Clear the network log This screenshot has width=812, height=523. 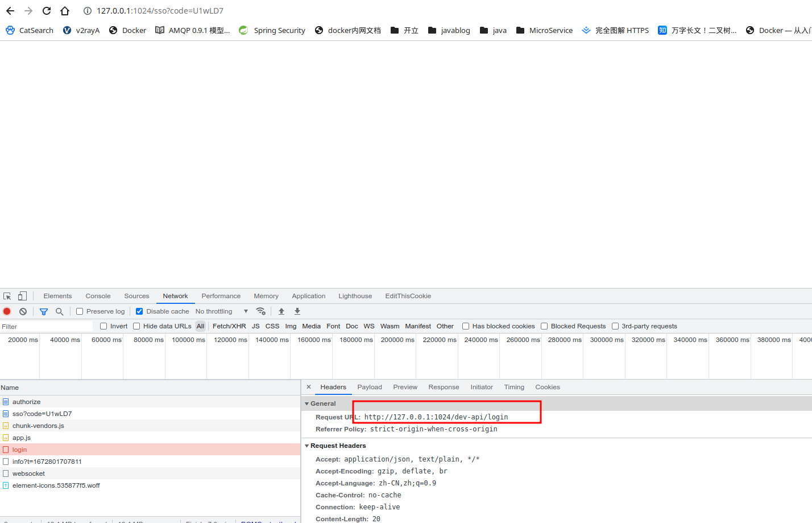point(23,311)
